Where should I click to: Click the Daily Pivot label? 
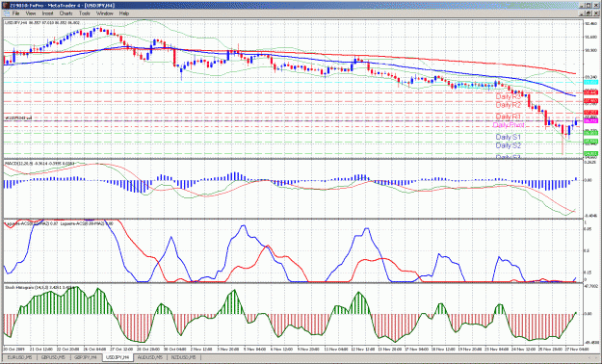pyautogui.click(x=509, y=125)
